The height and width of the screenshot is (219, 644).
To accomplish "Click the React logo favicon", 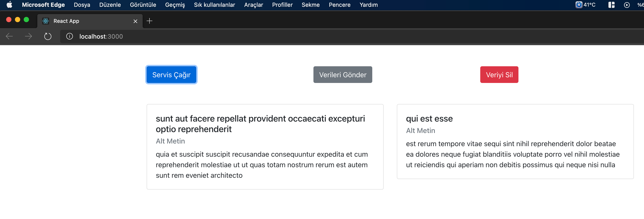I will (46, 21).
